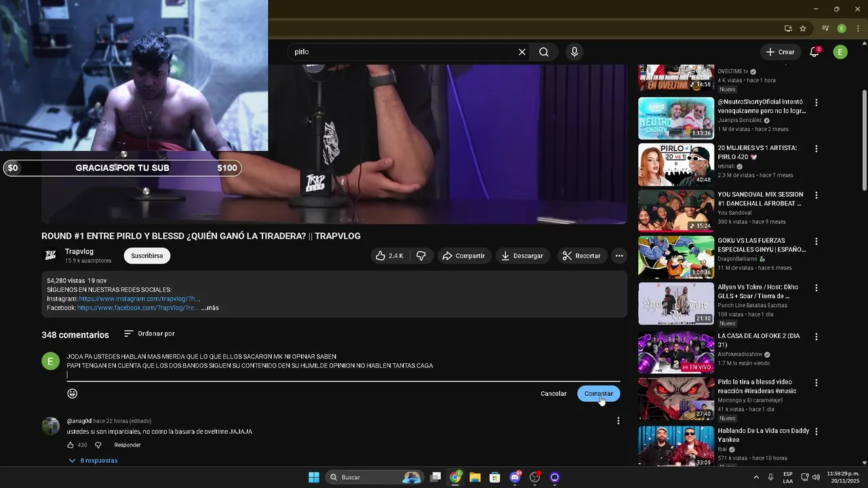Open Task View on taskbar

tap(436, 477)
